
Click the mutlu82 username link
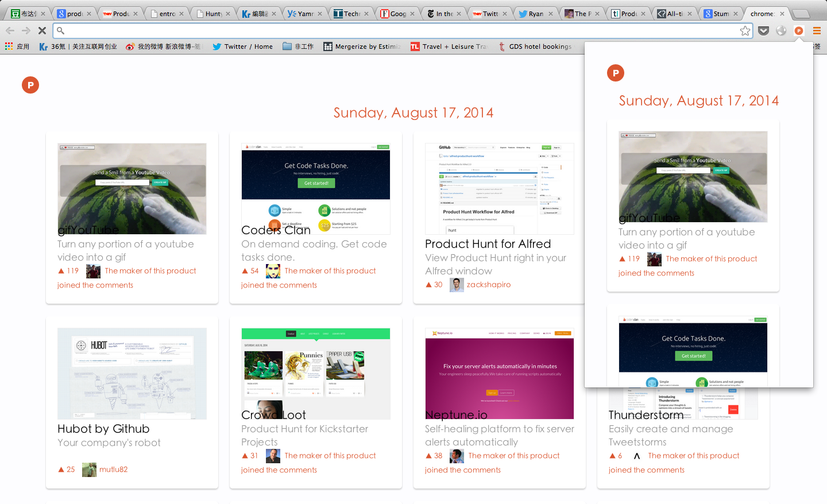(114, 470)
